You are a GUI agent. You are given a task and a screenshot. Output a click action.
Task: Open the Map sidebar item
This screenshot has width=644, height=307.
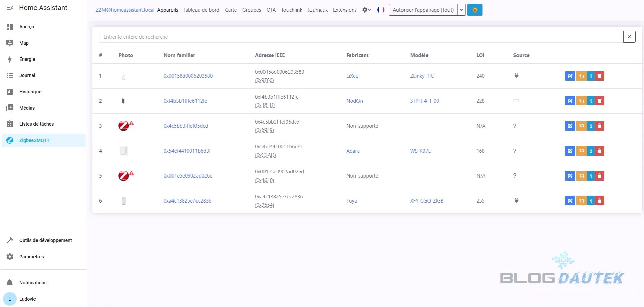[x=43, y=43]
